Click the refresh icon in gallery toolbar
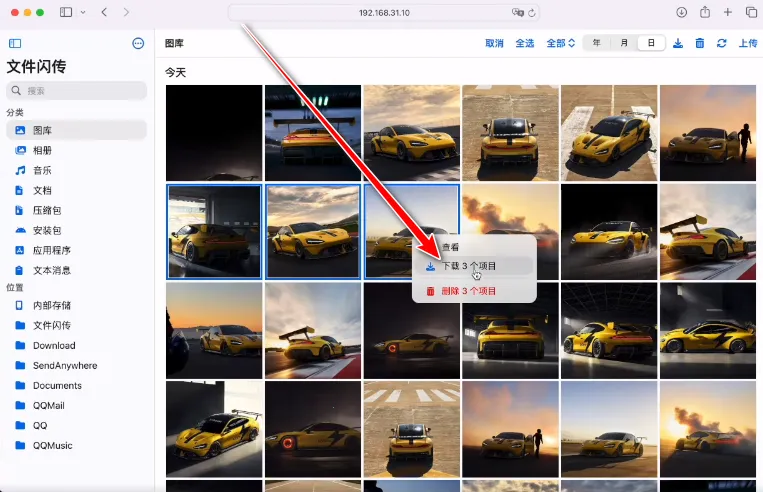The height and width of the screenshot is (492, 763). (x=721, y=43)
